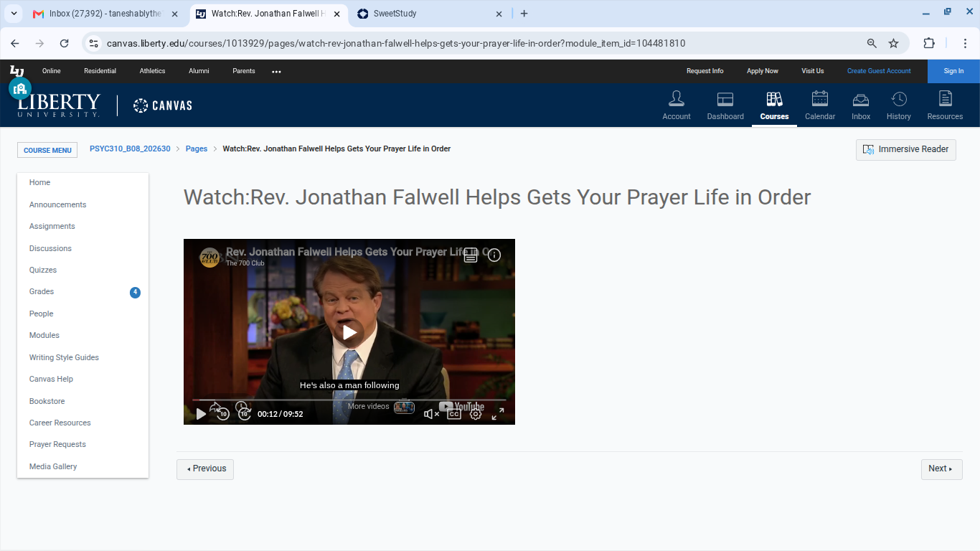
Task: Click the YouTube logo in player
Action: [x=461, y=407]
